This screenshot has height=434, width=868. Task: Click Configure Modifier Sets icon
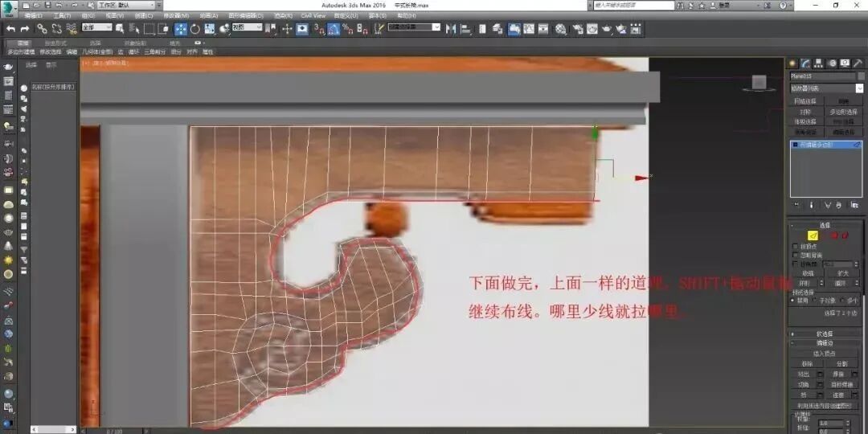point(855,206)
